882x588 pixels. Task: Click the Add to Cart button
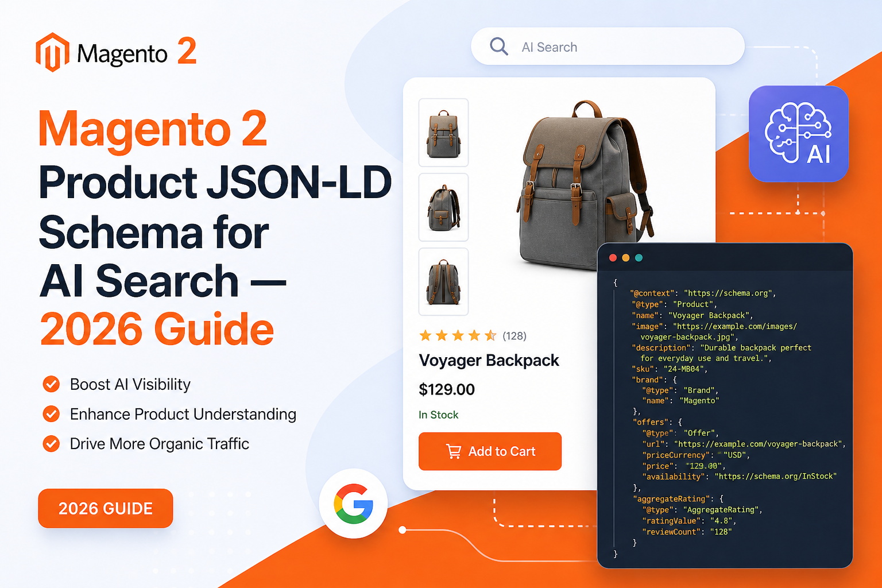(490, 451)
